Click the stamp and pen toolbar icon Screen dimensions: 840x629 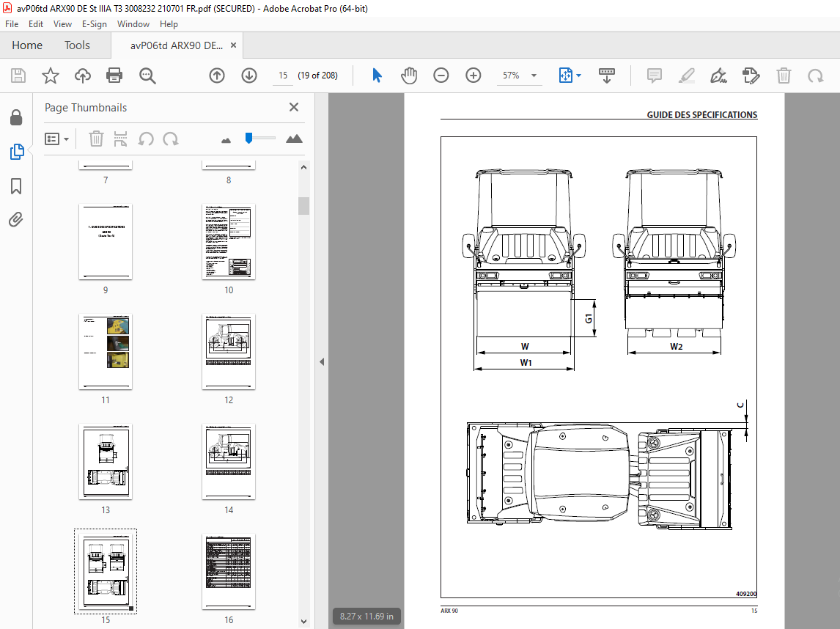(x=751, y=76)
